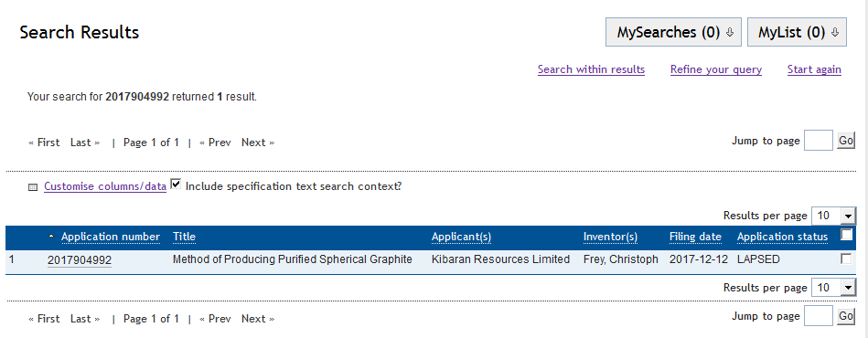Viewport: 868px width, 338px height.
Task: Sort results by Filing date column
Action: click(x=695, y=237)
